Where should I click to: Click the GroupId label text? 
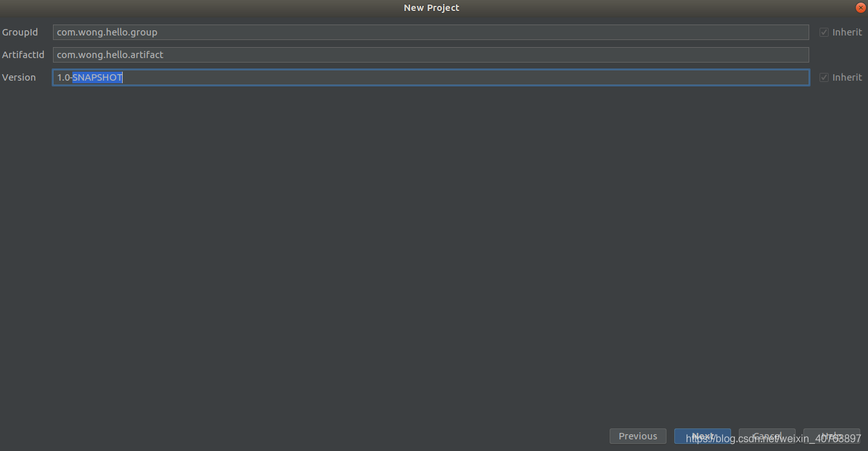coord(20,32)
